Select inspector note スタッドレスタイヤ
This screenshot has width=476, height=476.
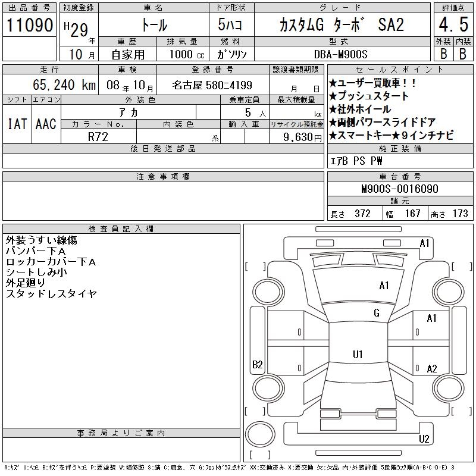[x=51, y=293]
